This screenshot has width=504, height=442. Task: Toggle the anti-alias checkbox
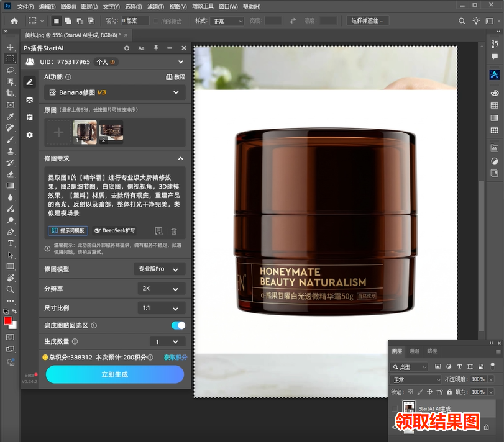156,21
